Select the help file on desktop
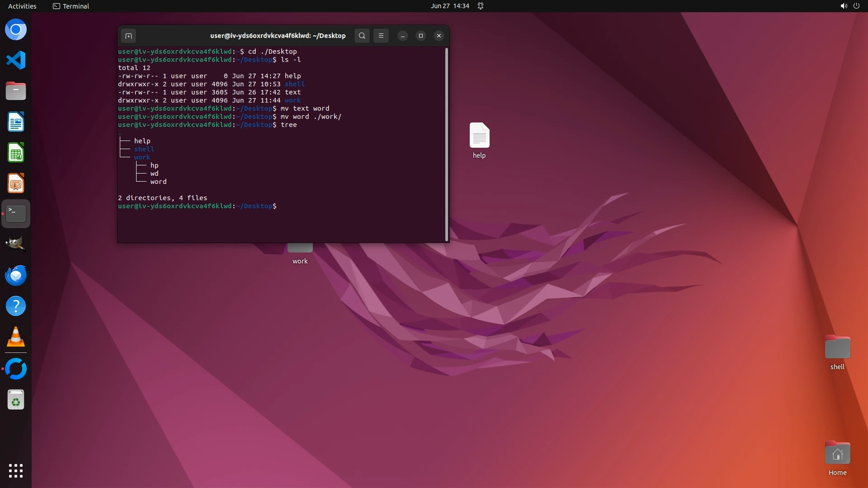 (x=479, y=136)
